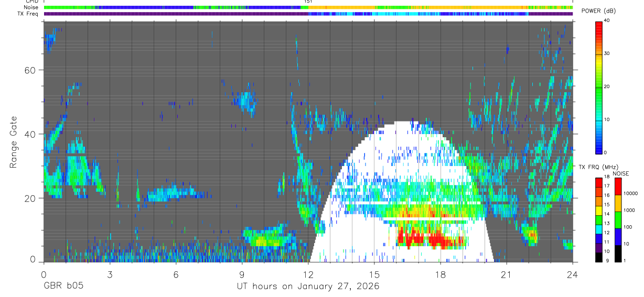
Task: Click the "24" tick on UT hours axis
Action: pyautogui.click(x=572, y=274)
